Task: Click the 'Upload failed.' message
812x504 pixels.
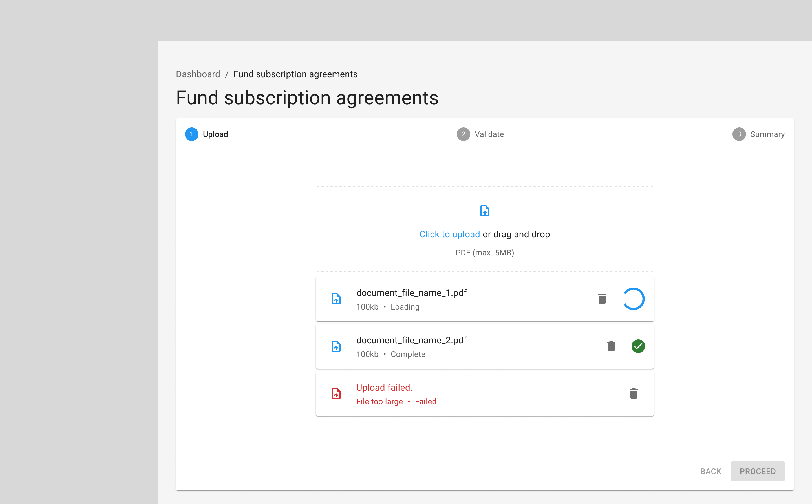Action: [x=384, y=388]
